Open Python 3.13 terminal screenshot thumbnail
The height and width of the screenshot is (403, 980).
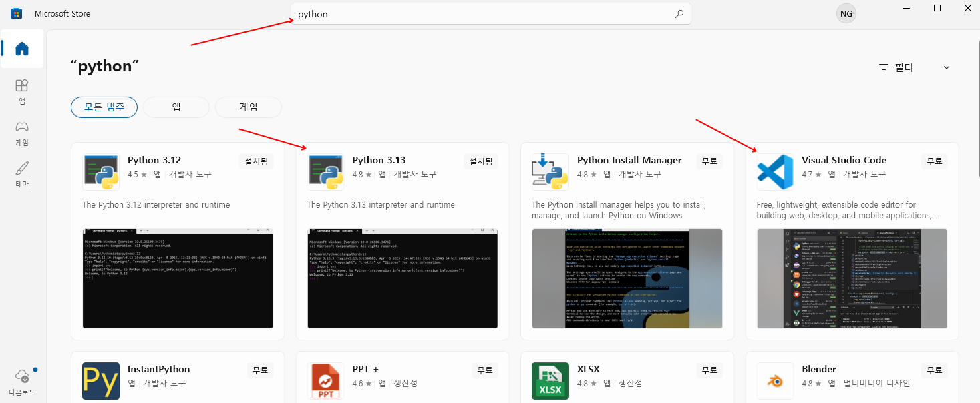pyautogui.click(x=402, y=278)
